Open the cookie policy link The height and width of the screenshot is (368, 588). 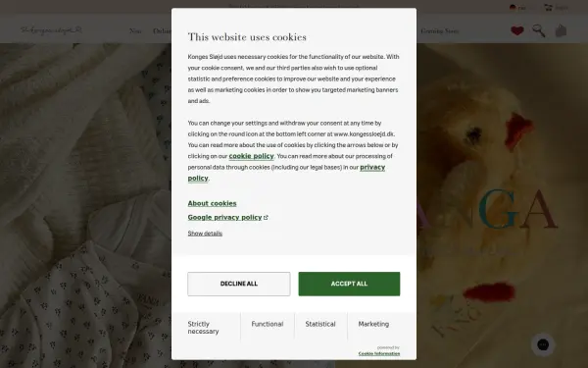pos(251,156)
